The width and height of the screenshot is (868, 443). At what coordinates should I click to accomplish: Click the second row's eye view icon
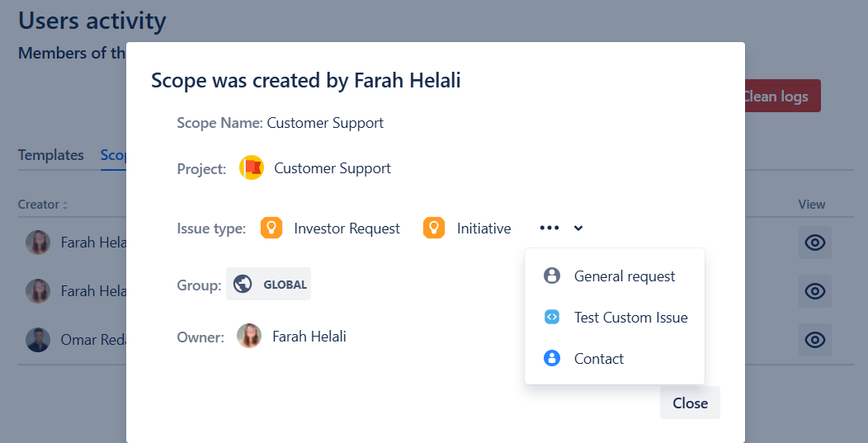click(x=814, y=291)
